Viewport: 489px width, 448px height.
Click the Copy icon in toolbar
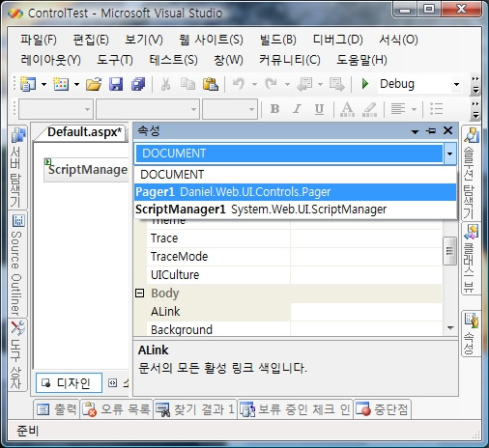tap(187, 84)
